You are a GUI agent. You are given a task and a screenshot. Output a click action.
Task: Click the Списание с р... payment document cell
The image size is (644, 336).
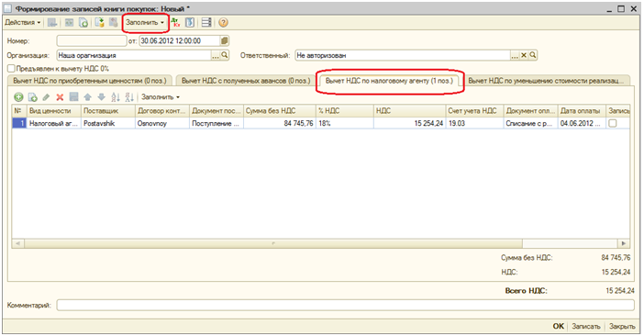tap(530, 123)
